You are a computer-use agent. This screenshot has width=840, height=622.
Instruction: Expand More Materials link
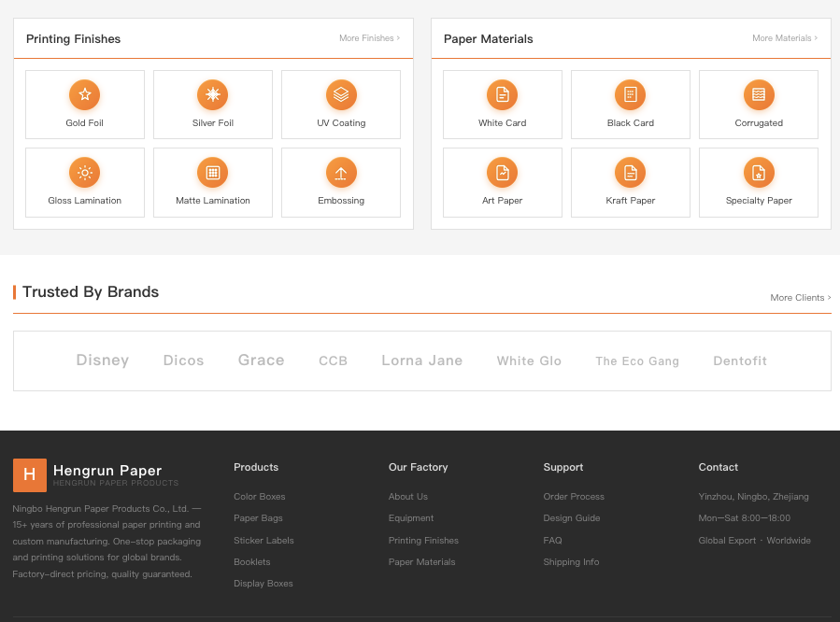pos(785,38)
